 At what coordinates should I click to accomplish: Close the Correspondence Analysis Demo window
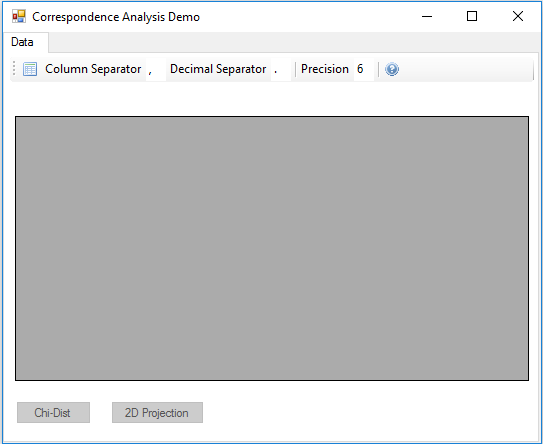(518, 16)
